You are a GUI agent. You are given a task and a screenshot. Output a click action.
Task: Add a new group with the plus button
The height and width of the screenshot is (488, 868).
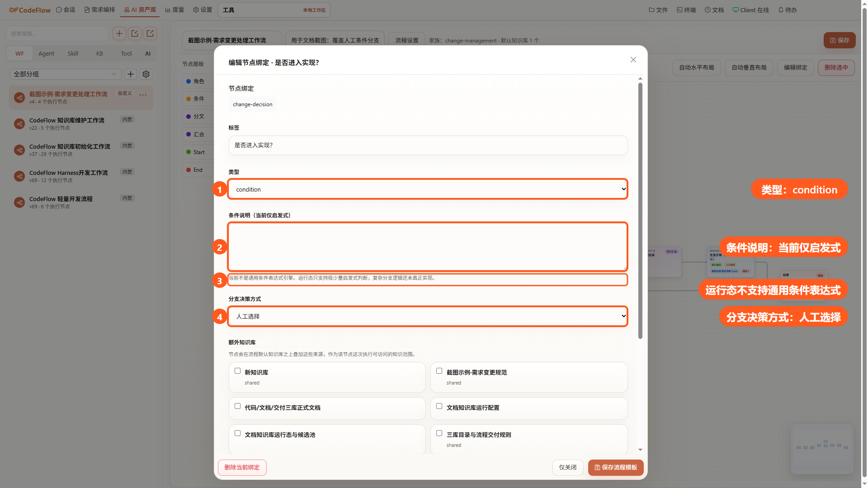[131, 74]
